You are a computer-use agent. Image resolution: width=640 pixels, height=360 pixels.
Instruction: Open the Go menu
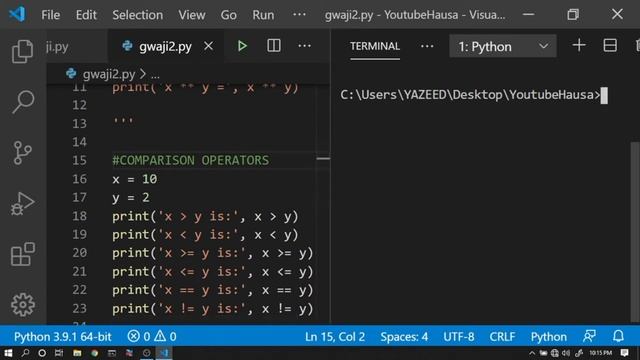229,15
